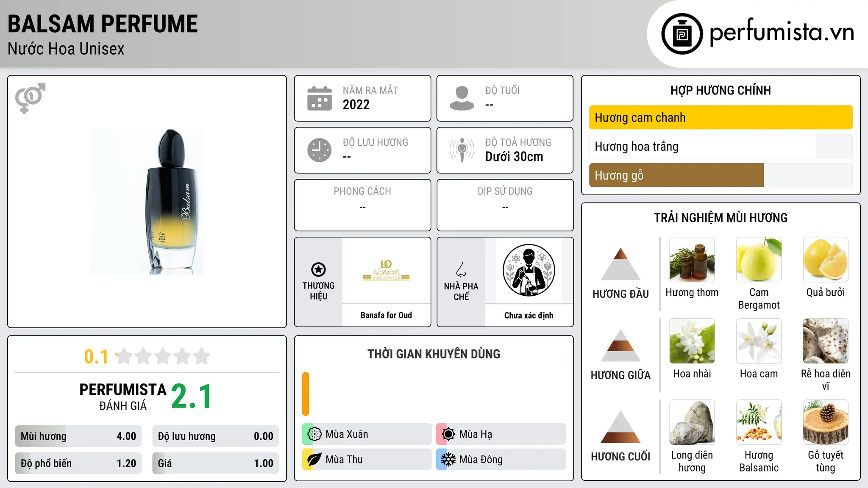Click the Hương gỗ accord bar
Viewport: 868px width, 488px height.
pos(721,175)
